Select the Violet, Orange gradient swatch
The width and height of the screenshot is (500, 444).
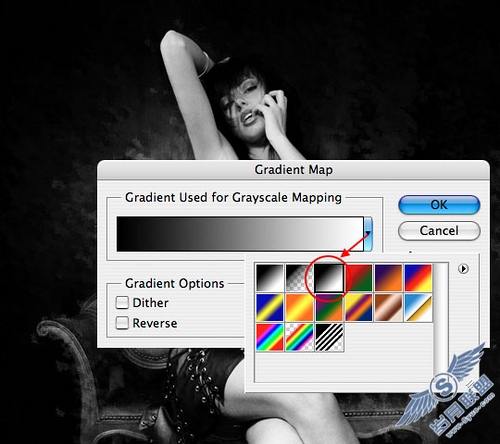pos(388,278)
